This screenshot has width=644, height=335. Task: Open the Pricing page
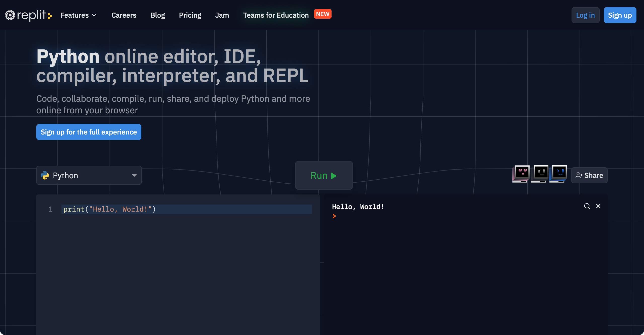pyautogui.click(x=190, y=15)
